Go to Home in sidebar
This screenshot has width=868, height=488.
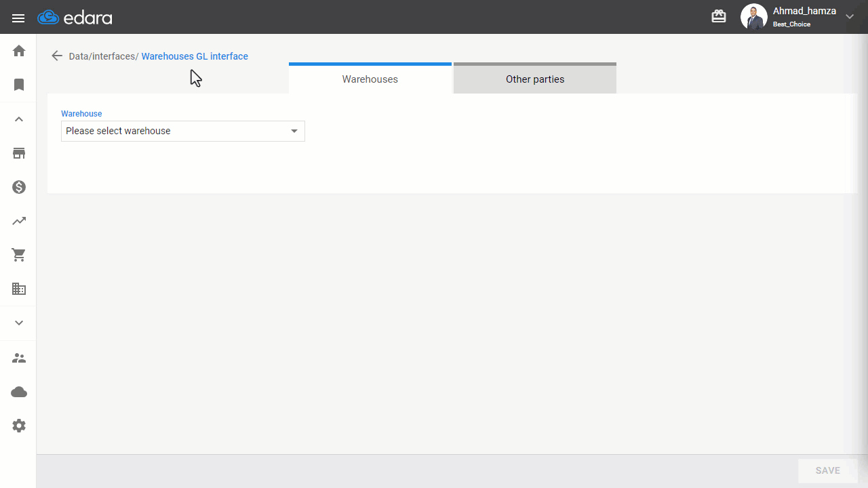(19, 51)
